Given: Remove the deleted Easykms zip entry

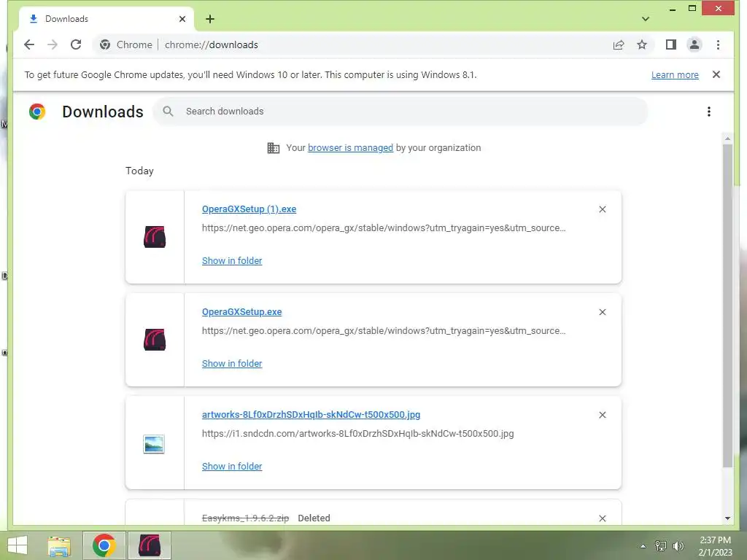Looking at the screenshot, I should point(602,518).
